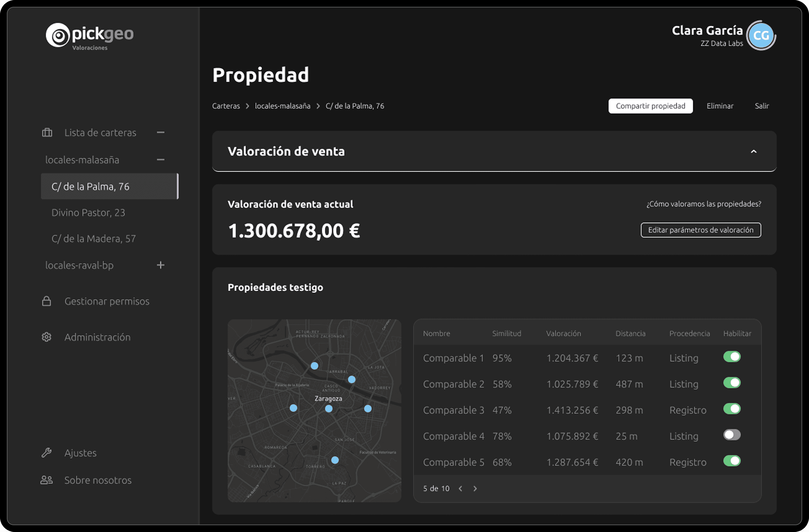
Task: Click locales-malasaña portfolio label in sidebar
Action: [82, 160]
